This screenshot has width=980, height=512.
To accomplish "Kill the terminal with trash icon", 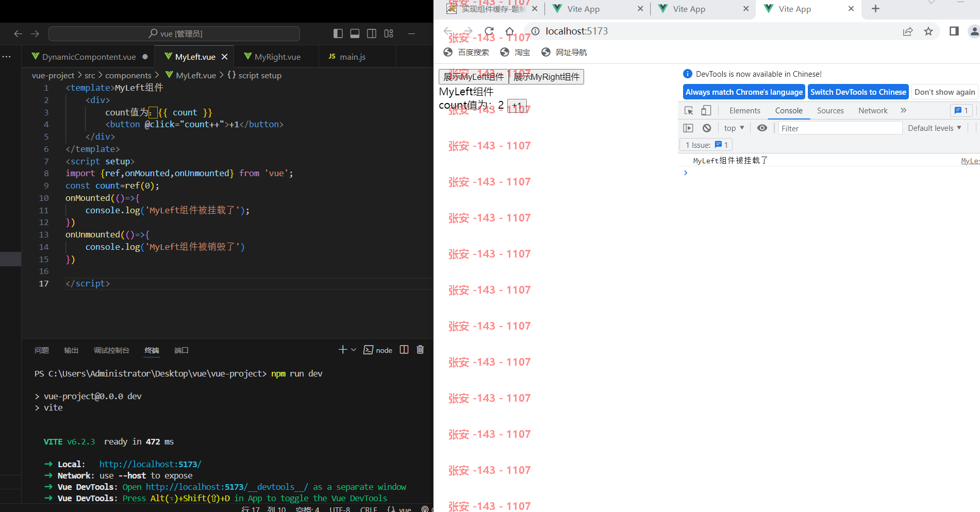I will 420,350.
